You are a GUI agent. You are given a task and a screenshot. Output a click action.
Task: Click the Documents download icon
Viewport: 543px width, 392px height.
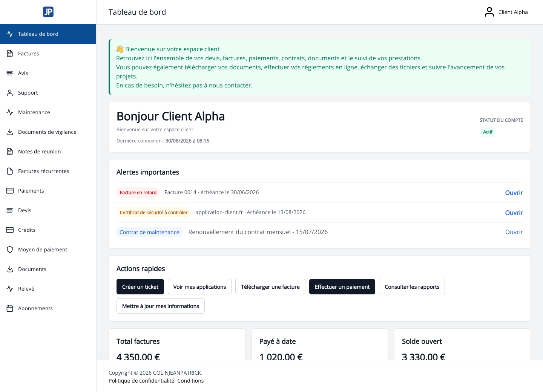click(x=10, y=269)
